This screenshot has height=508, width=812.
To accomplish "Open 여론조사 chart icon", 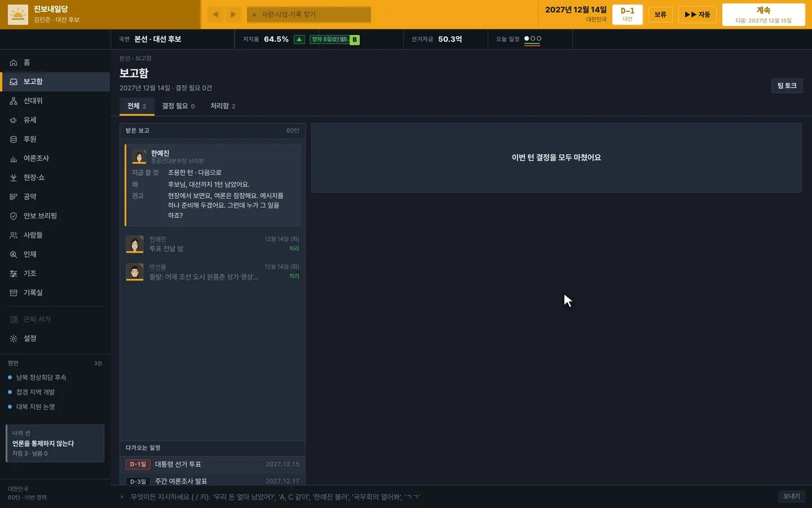I will 14,159.
